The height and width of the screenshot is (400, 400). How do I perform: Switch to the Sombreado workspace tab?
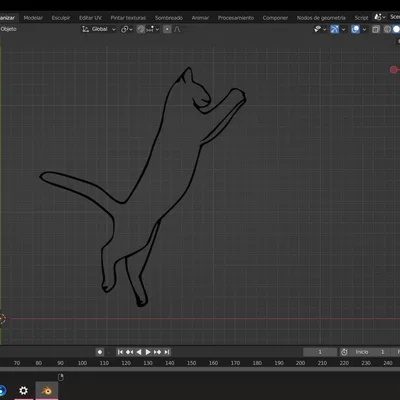(169, 18)
